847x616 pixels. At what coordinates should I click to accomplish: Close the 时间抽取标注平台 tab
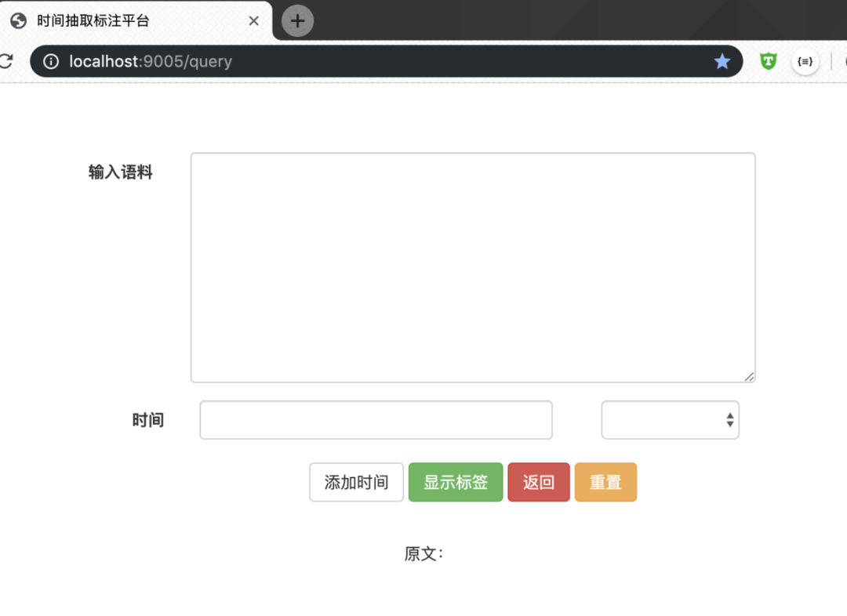click(253, 21)
